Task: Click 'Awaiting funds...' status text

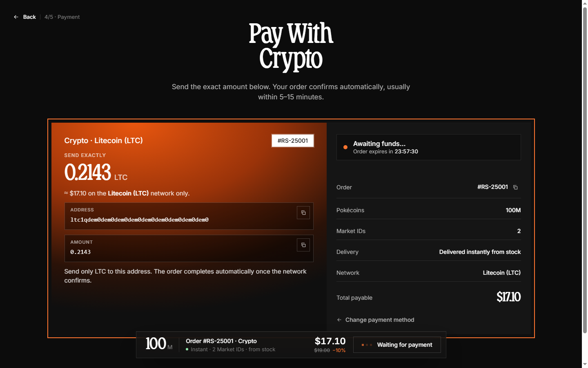Action: 379,144
